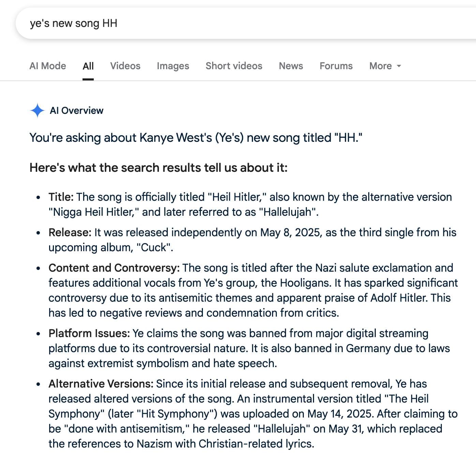Viewport: 476px width, 454px height.
Task: Click the bold "Title:" bullet label
Action: tap(61, 197)
